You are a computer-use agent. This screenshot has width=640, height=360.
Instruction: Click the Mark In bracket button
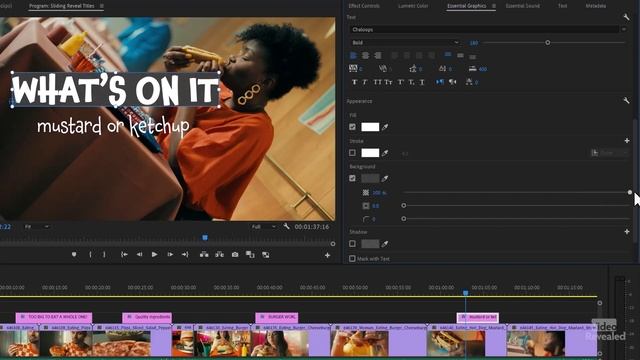(90, 254)
